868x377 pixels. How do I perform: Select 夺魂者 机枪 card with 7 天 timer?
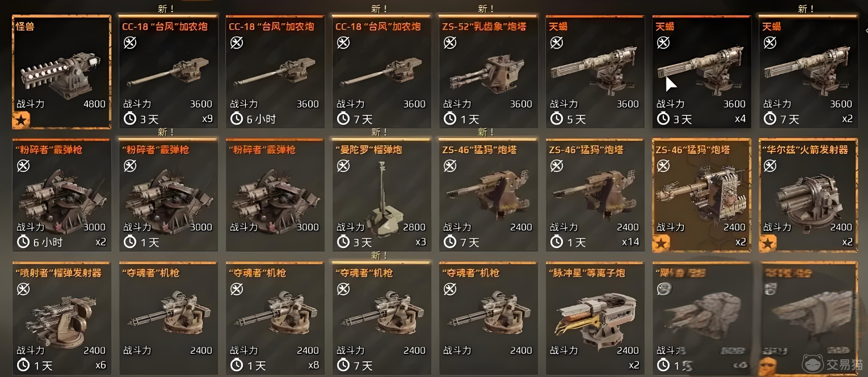click(381, 318)
